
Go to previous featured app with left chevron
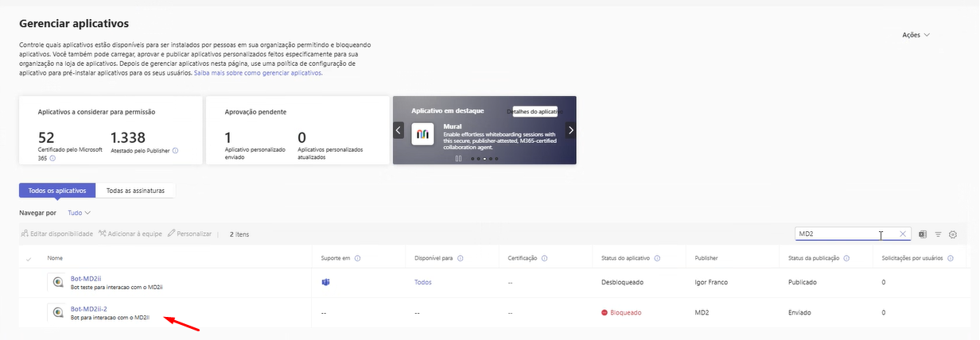coord(399,129)
